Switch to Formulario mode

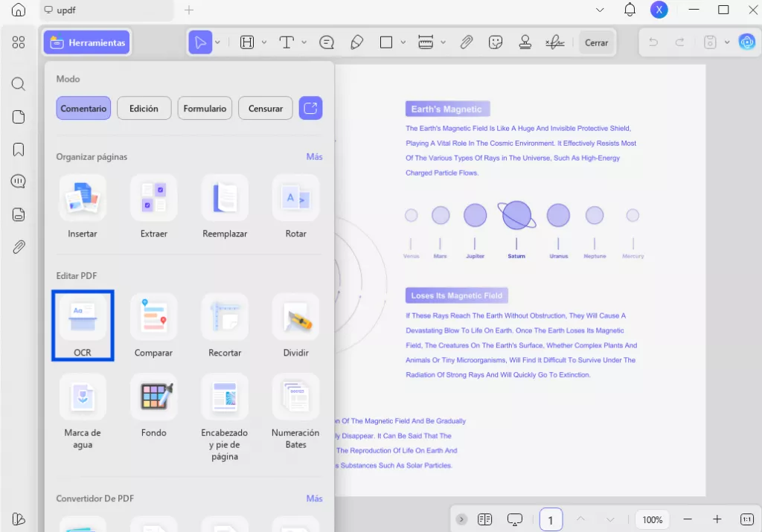(205, 108)
